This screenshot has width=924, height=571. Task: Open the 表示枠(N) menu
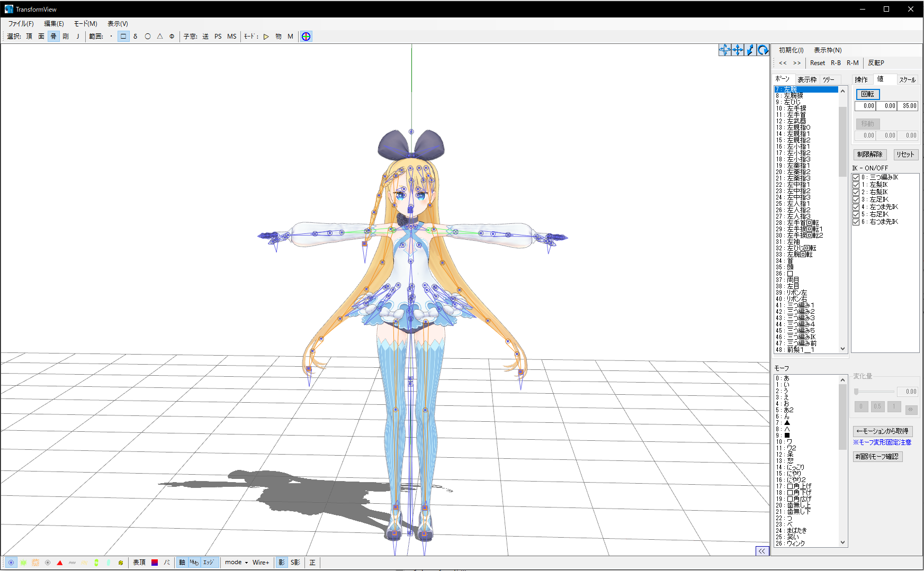(828, 50)
